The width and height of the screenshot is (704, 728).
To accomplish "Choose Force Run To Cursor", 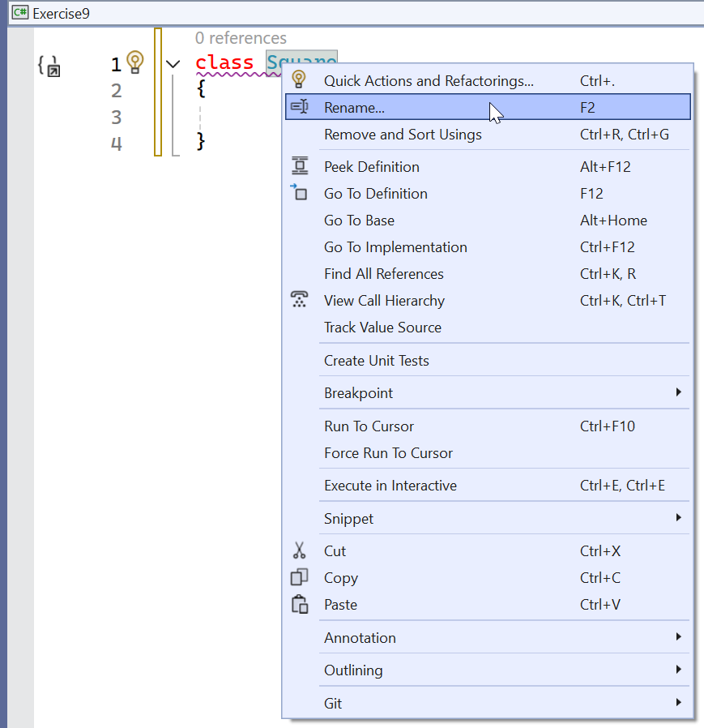I will click(488, 453).
